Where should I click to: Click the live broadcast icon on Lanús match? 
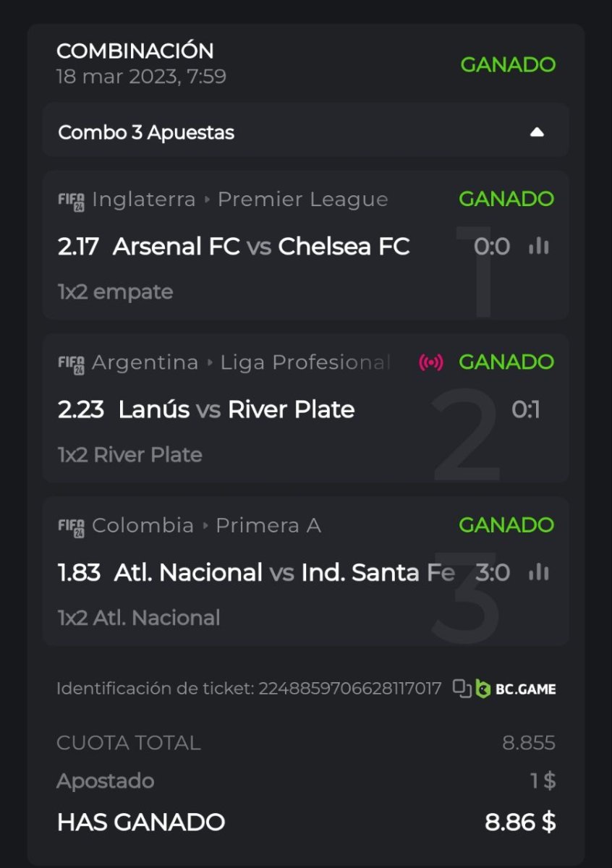(x=431, y=362)
